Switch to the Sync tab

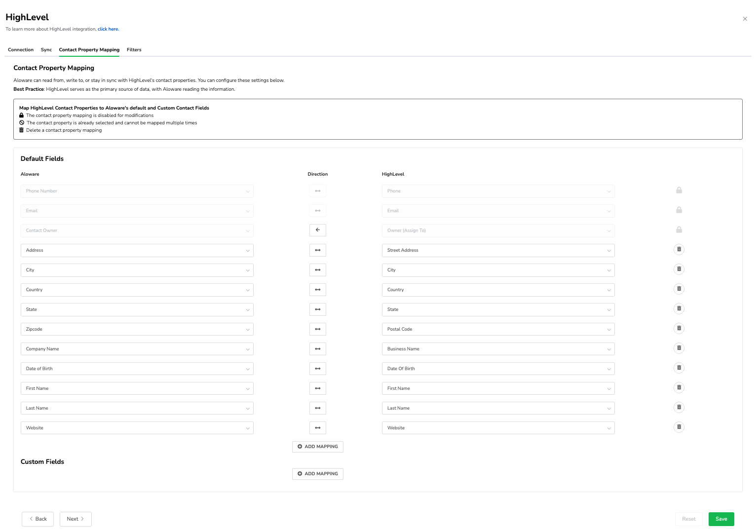click(x=46, y=50)
